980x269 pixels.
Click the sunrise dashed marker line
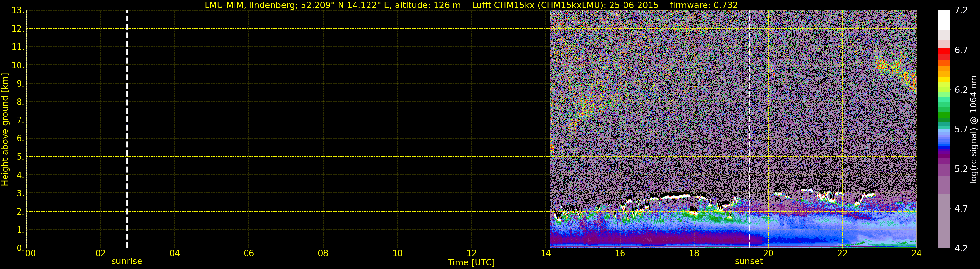[127, 129]
